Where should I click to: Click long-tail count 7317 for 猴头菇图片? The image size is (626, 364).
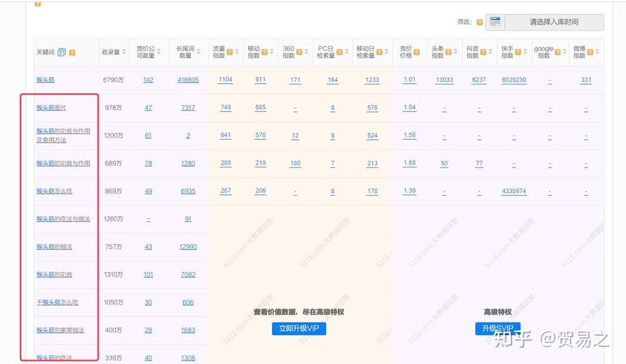coord(188,108)
